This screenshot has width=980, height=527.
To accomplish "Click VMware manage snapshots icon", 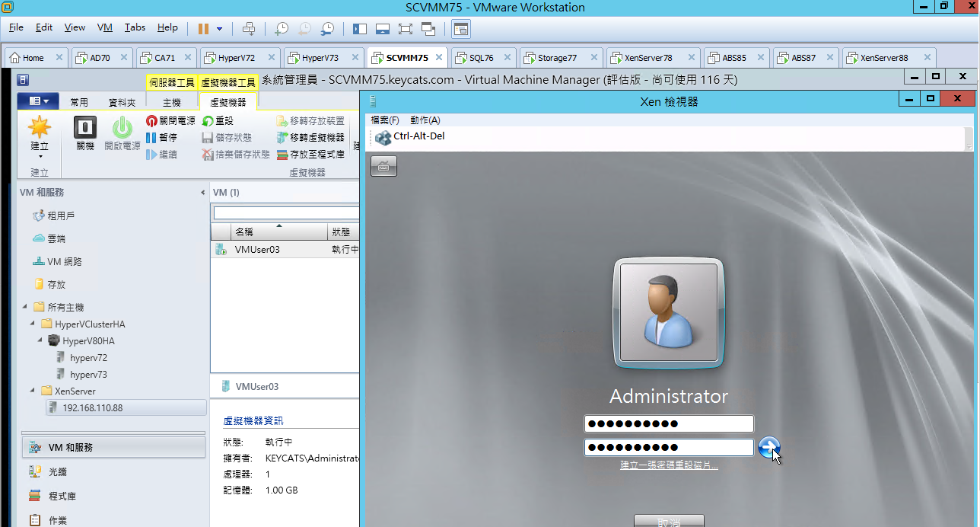I will 327,28.
